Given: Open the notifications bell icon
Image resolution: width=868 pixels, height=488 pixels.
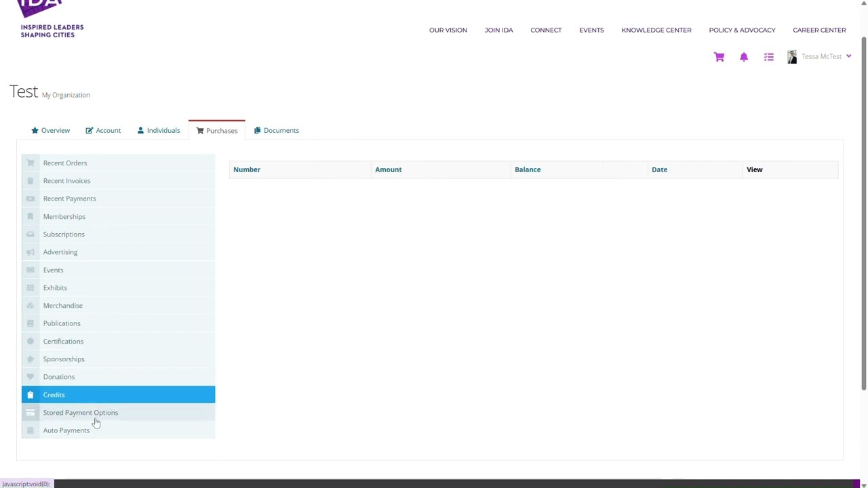Looking at the screenshot, I should click(744, 57).
